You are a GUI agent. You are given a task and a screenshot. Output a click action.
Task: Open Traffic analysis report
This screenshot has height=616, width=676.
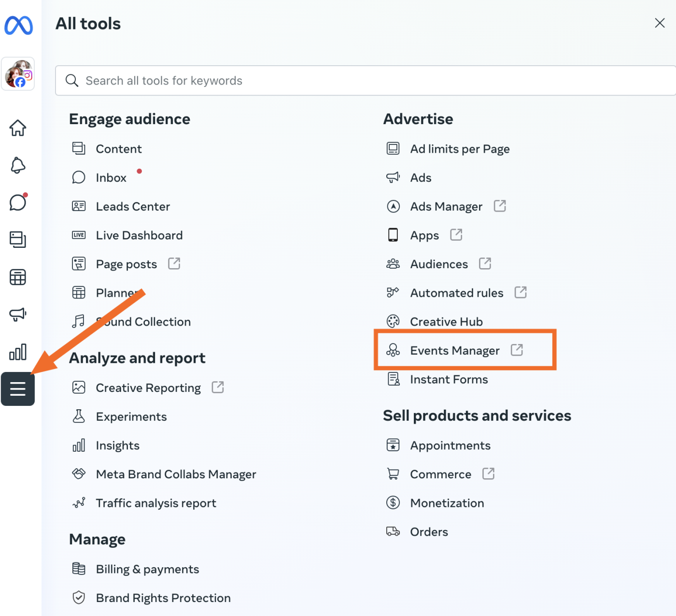[x=156, y=503]
